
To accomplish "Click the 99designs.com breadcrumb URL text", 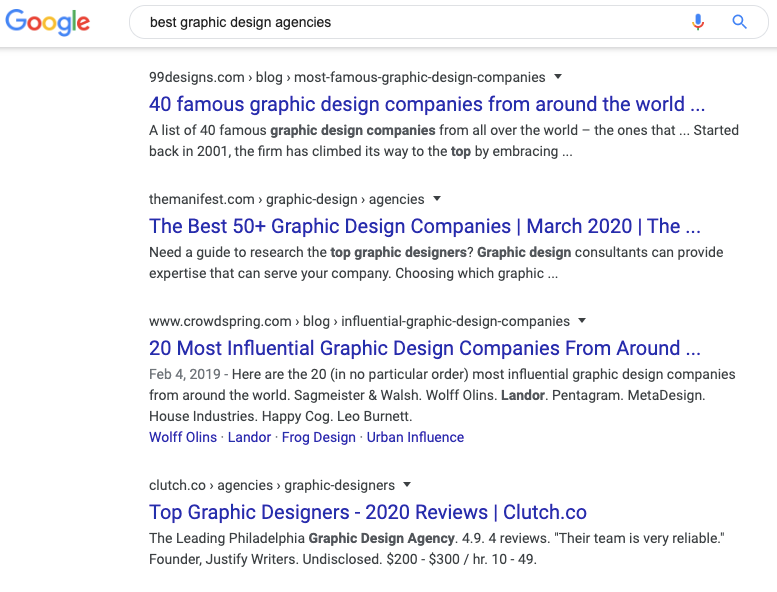I will pyautogui.click(x=347, y=77).
